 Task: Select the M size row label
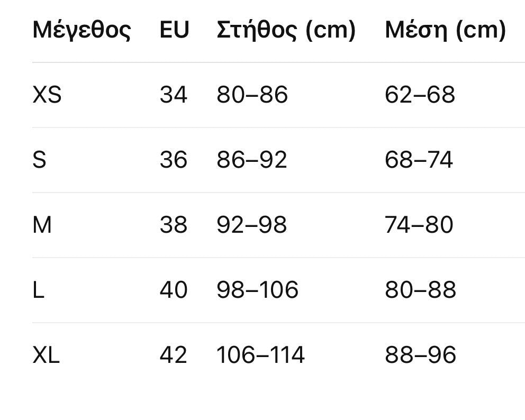click(42, 225)
